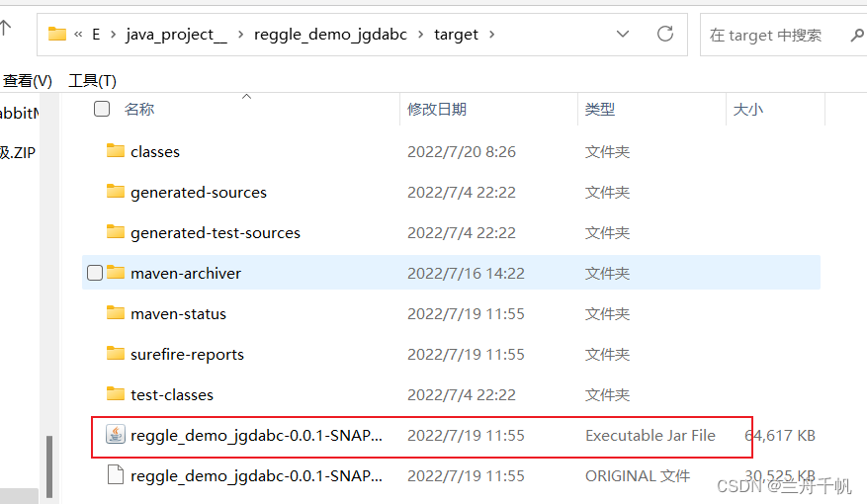Image resolution: width=867 pixels, height=504 pixels.
Task: Go to java_project__ in breadcrumb
Action: [x=176, y=35]
